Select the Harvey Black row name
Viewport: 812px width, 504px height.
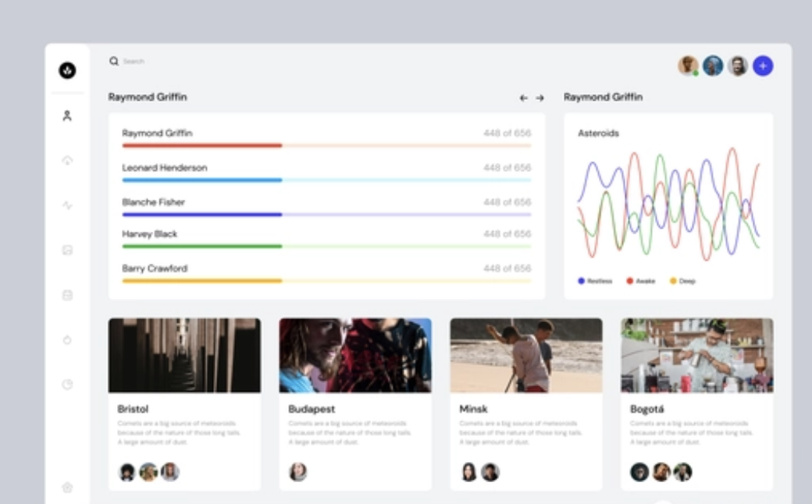(150, 234)
